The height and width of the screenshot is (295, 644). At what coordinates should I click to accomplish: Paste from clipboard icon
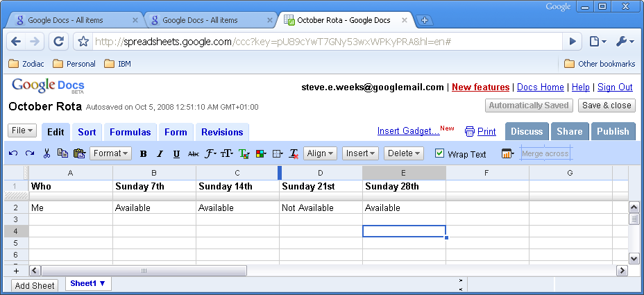tap(79, 153)
